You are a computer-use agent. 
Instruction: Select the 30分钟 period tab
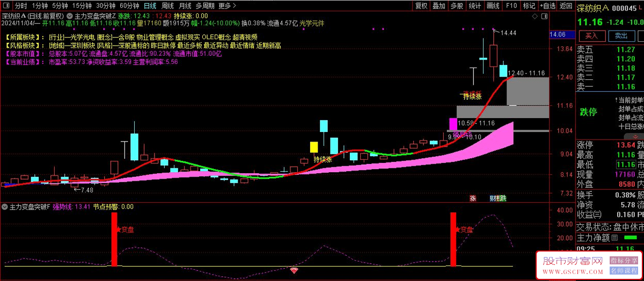106,6
